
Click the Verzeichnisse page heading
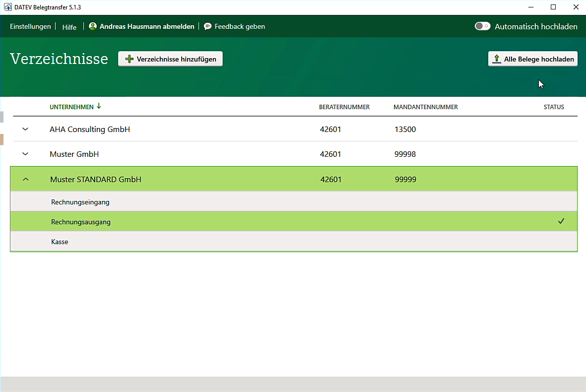pyautogui.click(x=59, y=59)
